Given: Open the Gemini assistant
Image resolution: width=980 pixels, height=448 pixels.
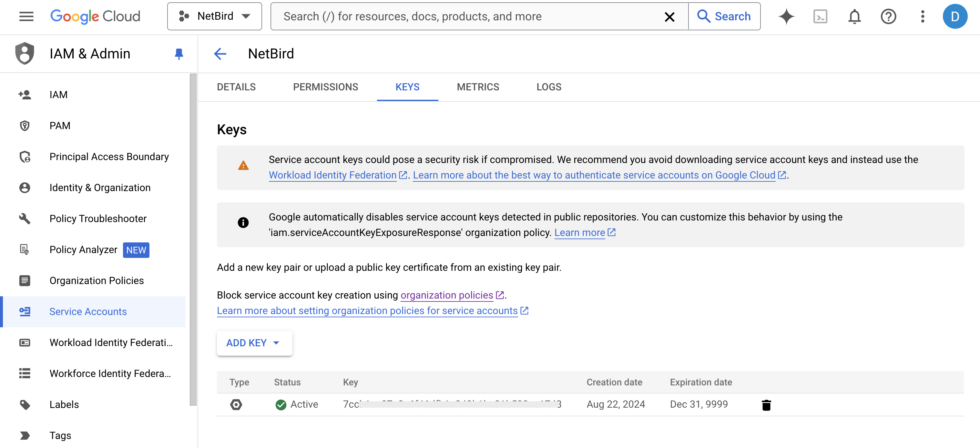Looking at the screenshot, I should point(786,16).
